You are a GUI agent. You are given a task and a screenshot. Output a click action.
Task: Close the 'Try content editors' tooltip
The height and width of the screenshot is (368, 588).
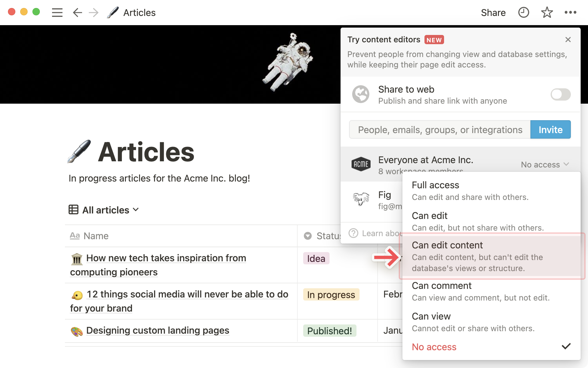(x=568, y=40)
